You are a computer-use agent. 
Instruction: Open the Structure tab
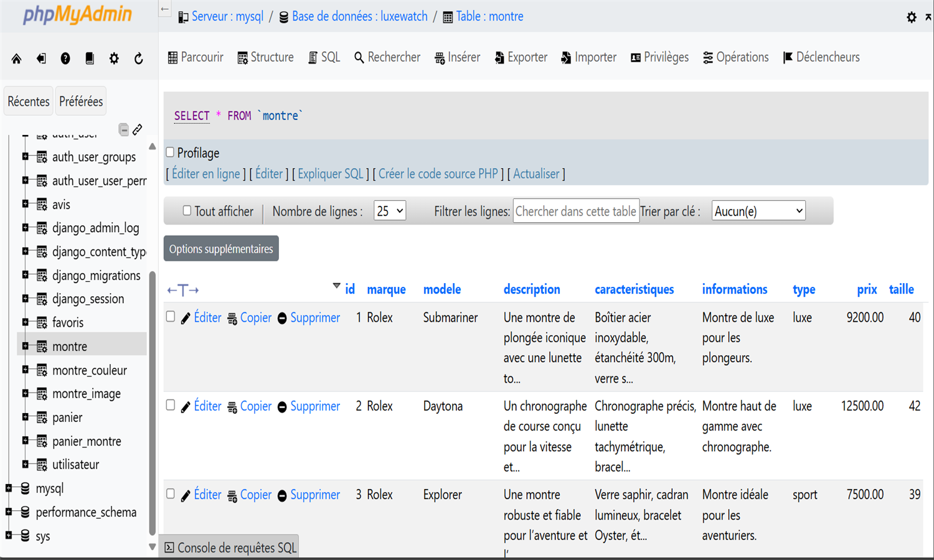coord(265,57)
